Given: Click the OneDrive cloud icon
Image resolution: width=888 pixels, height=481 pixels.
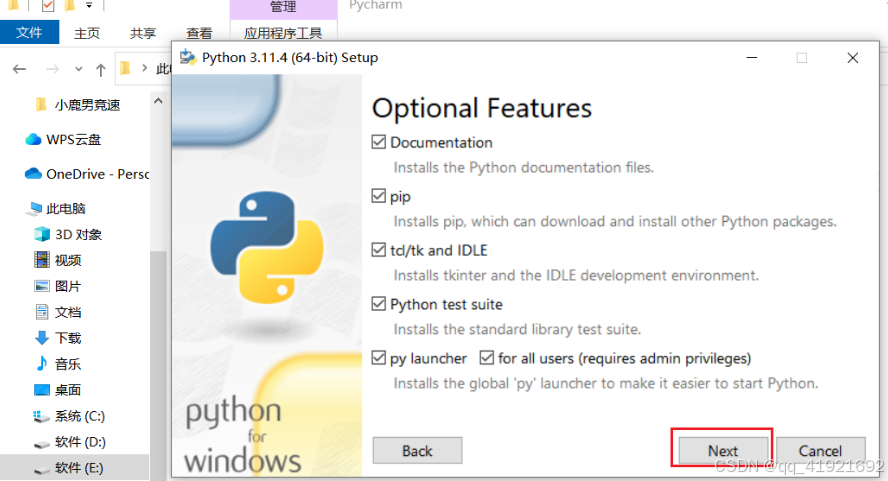Looking at the screenshot, I should pos(33,173).
